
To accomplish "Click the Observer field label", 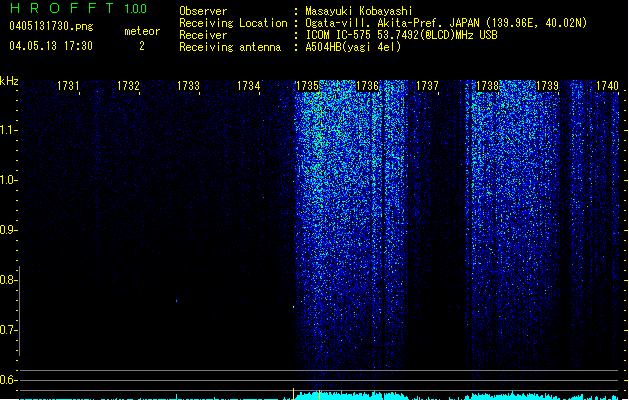I will 203,11.
